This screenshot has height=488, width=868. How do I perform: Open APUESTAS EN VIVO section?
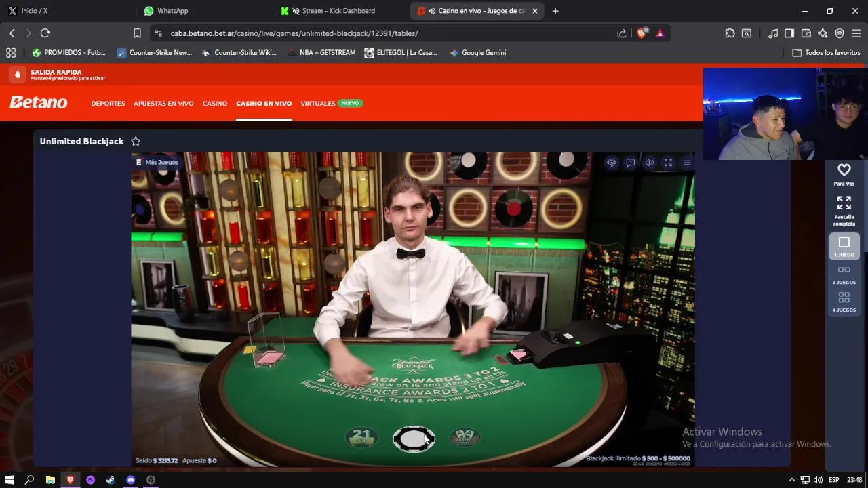tap(163, 104)
